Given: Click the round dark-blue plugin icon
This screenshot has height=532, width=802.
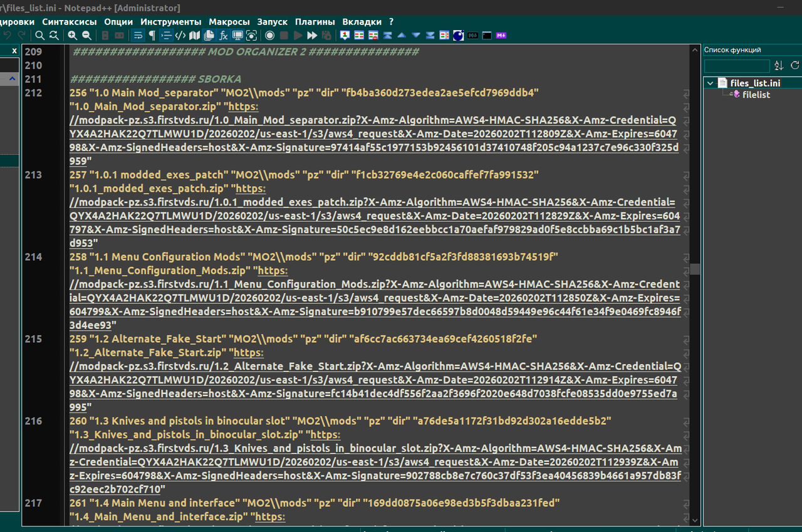Looking at the screenshot, I should [459, 36].
